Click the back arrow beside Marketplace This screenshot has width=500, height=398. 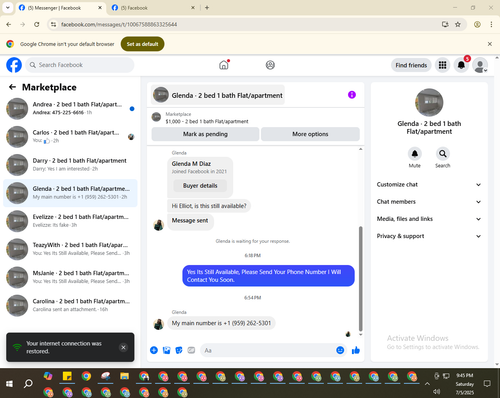(x=12, y=87)
